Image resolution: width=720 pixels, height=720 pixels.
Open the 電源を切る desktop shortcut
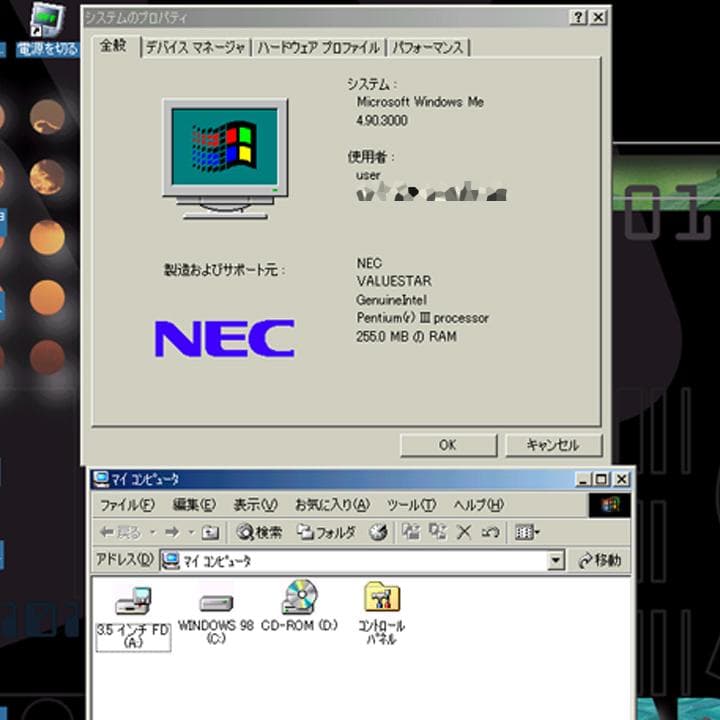click(x=47, y=30)
